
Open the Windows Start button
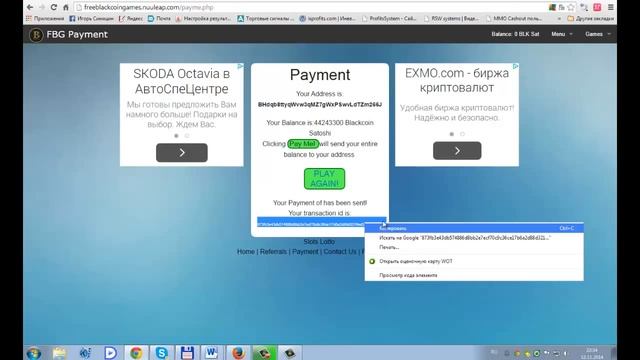coord(34,353)
